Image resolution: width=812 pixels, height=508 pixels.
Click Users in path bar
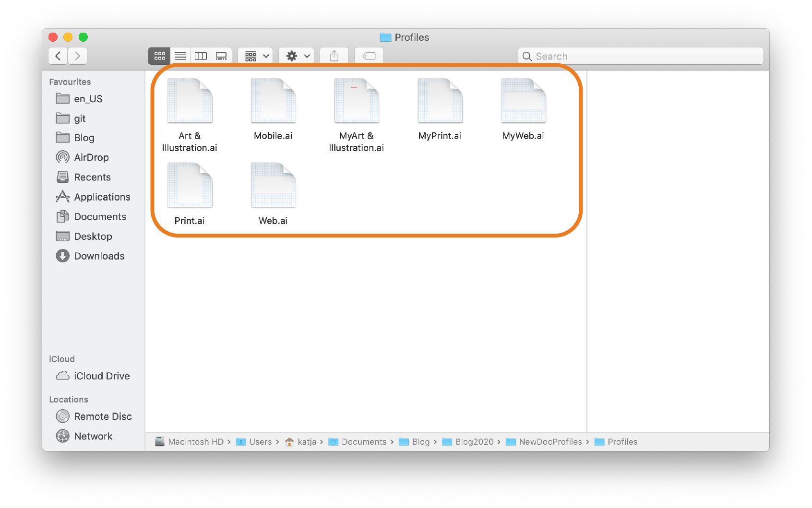point(254,441)
